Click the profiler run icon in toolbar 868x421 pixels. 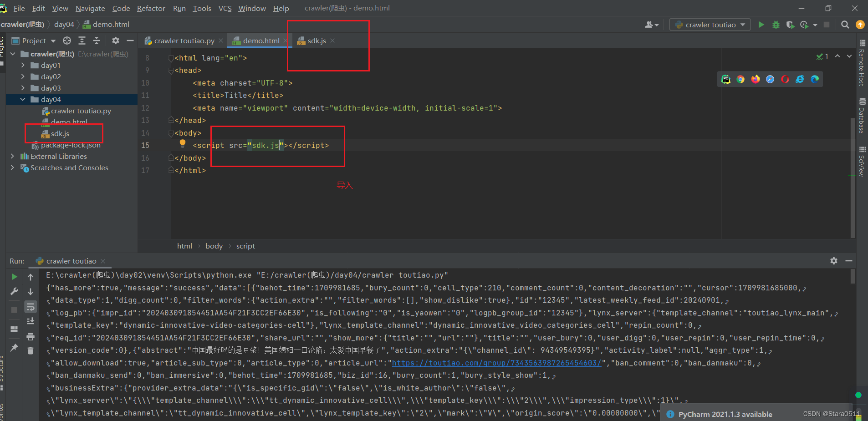click(804, 25)
